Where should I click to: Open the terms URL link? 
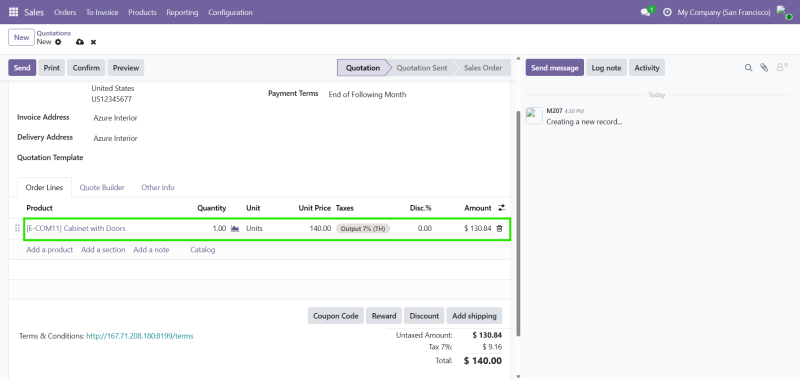pyautogui.click(x=140, y=336)
